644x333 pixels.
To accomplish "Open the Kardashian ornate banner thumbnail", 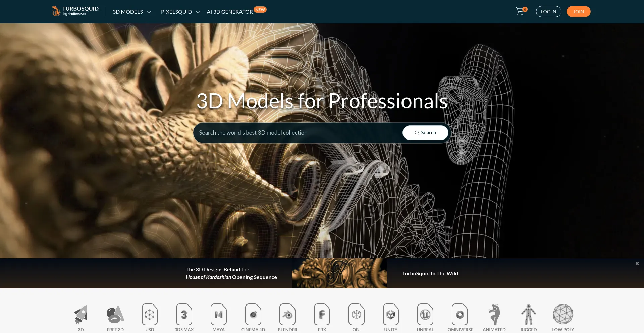I will coord(339,273).
